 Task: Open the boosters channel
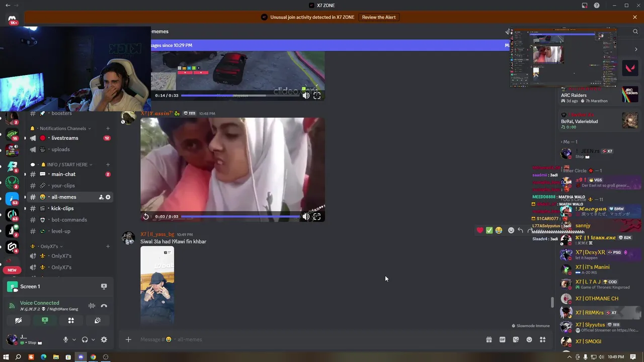coord(61,113)
